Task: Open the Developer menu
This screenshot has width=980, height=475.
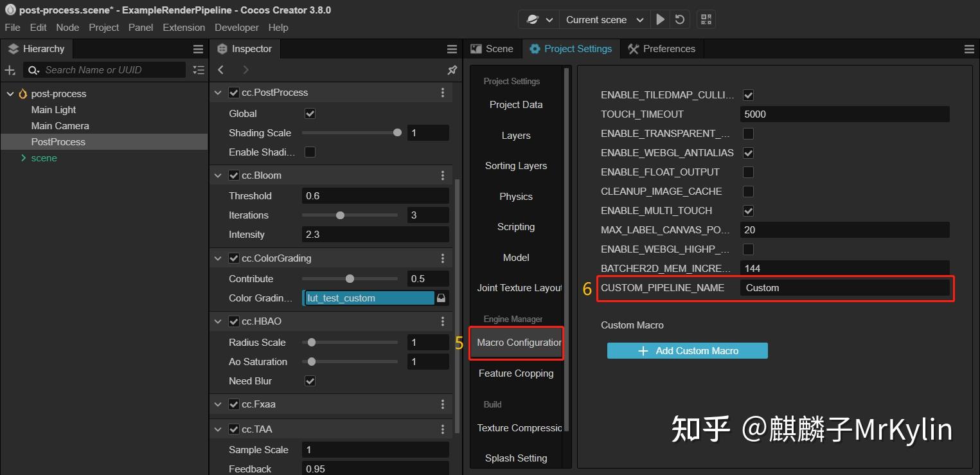Action: point(236,27)
